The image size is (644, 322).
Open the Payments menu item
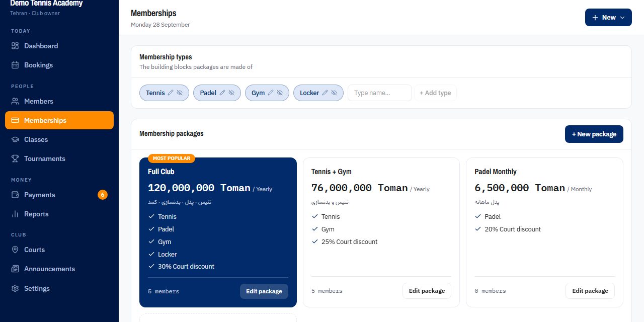click(59, 195)
